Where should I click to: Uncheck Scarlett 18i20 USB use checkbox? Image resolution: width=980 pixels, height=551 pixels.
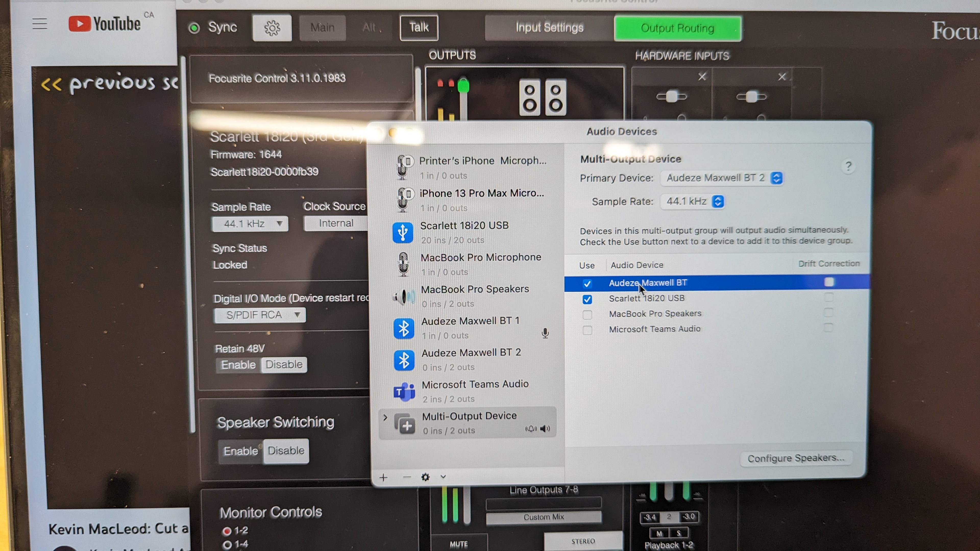587,299
